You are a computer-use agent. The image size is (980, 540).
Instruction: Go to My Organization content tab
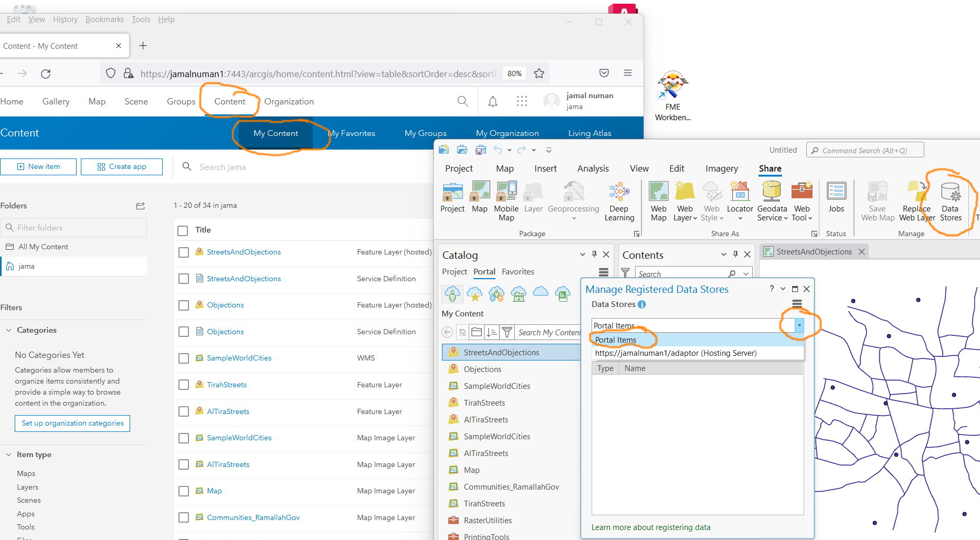coord(507,133)
